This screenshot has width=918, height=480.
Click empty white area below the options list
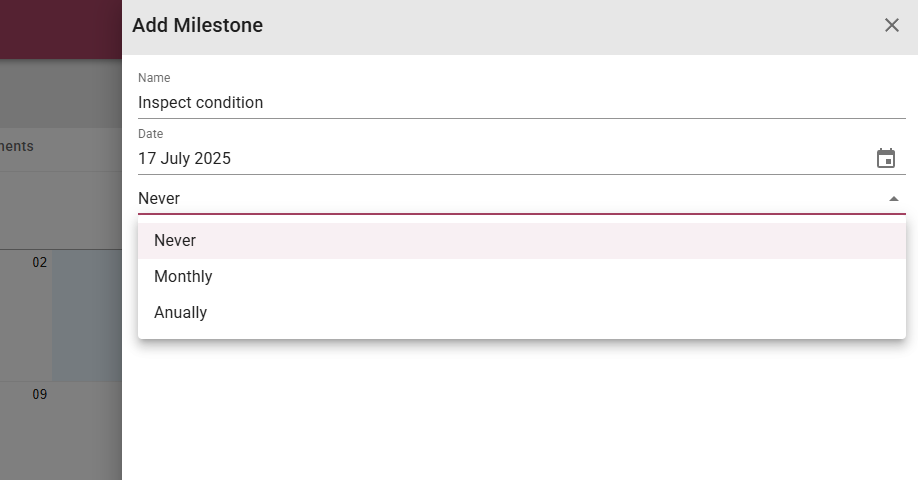point(520,410)
